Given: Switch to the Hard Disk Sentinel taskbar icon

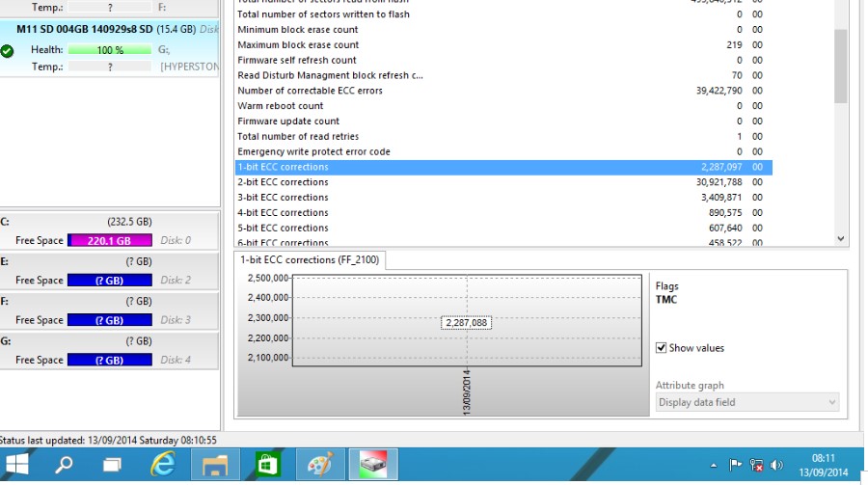Looking at the screenshot, I should pyautogui.click(x=373, y=464).
